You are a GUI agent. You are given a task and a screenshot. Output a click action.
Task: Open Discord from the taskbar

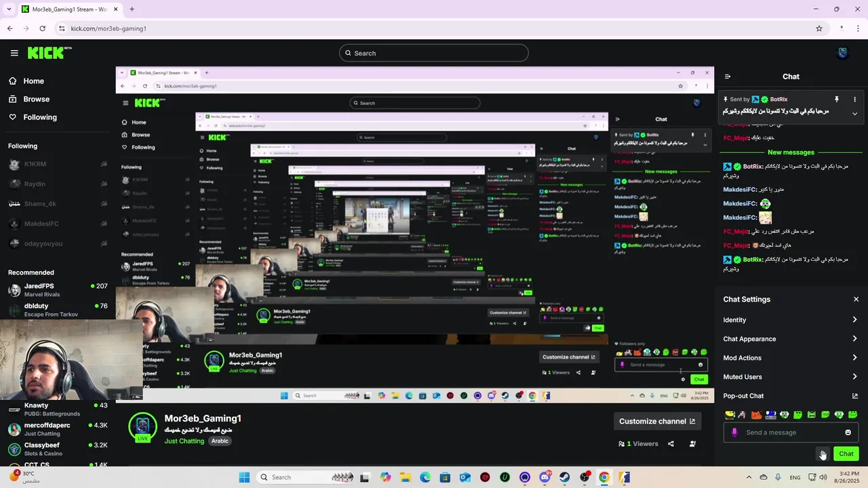545,477
